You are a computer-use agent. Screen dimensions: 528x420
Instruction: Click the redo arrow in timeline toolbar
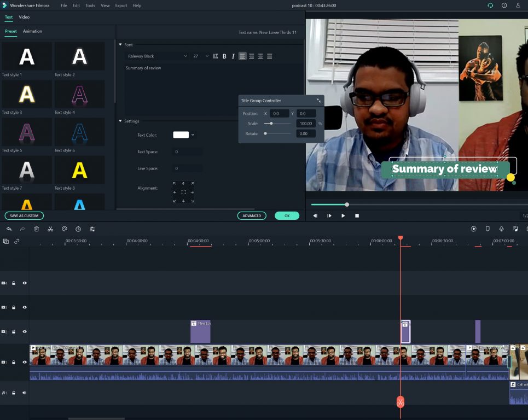click(22, 229)
